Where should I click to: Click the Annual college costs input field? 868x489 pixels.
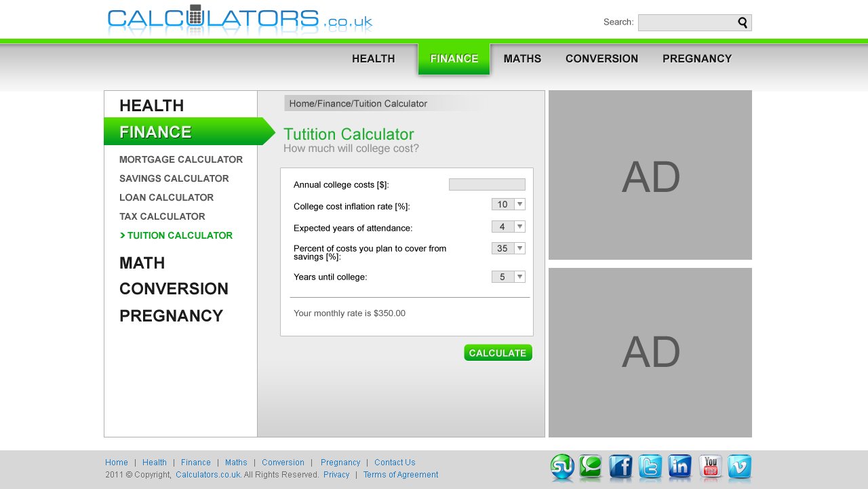click(487, 184)
